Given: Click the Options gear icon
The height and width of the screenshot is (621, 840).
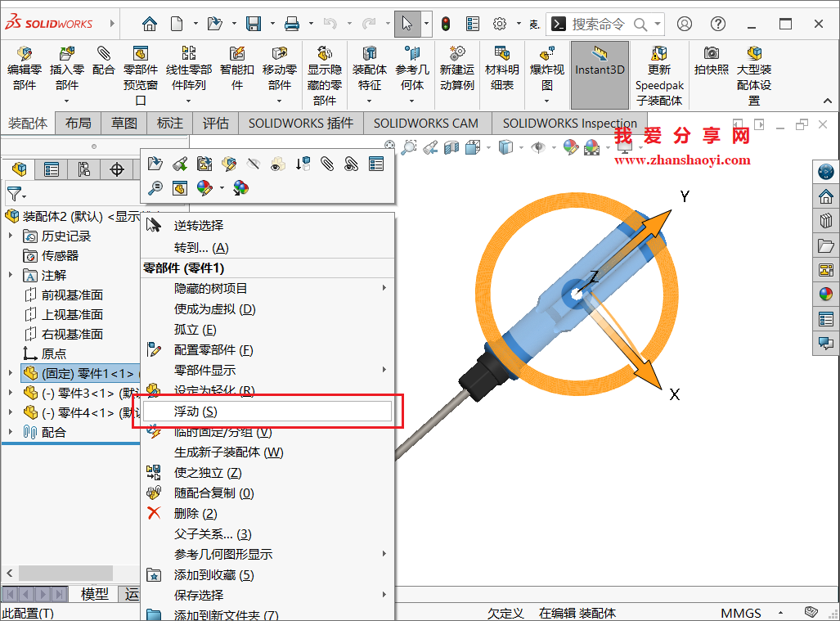Looking at the screenshot, I should tap(500, 24).
